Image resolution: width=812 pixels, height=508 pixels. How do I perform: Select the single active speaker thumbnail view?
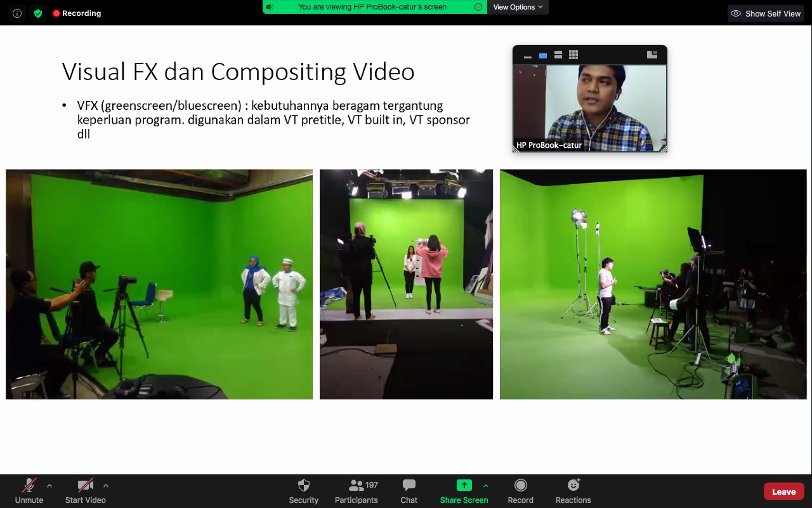(x=543, y=55)
